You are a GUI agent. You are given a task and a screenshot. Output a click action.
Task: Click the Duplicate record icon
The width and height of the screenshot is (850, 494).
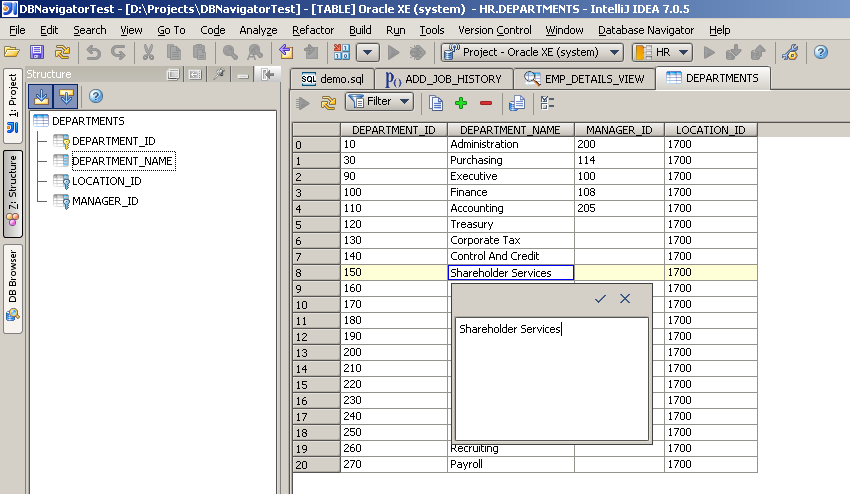click(x=436, y=102)
